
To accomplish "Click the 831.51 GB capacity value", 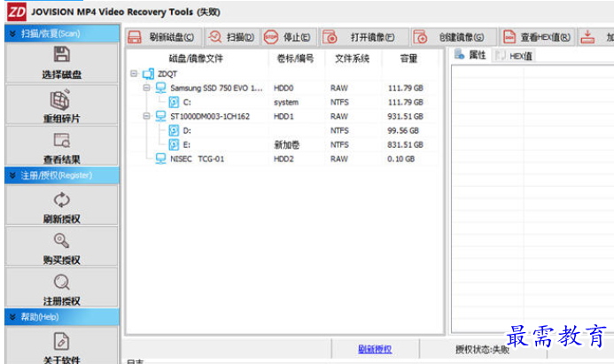I will coord(405,145).
